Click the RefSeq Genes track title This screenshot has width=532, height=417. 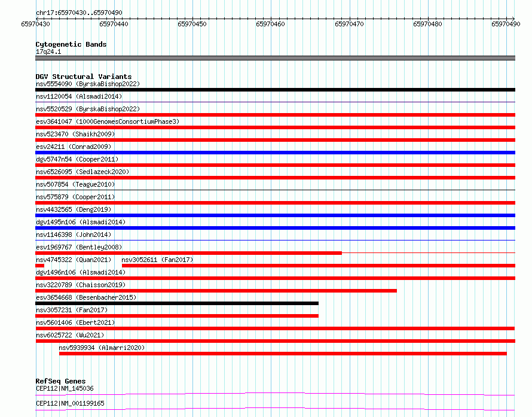click(61, 381)
